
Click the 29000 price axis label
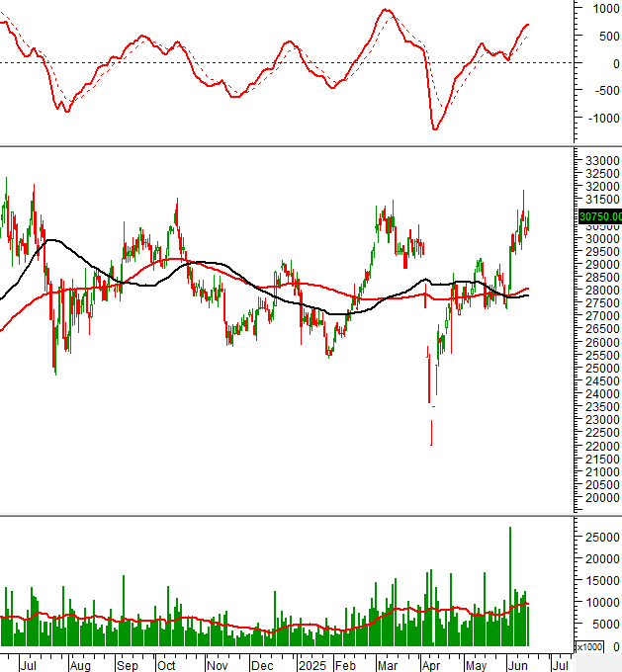tap(602, 265)
